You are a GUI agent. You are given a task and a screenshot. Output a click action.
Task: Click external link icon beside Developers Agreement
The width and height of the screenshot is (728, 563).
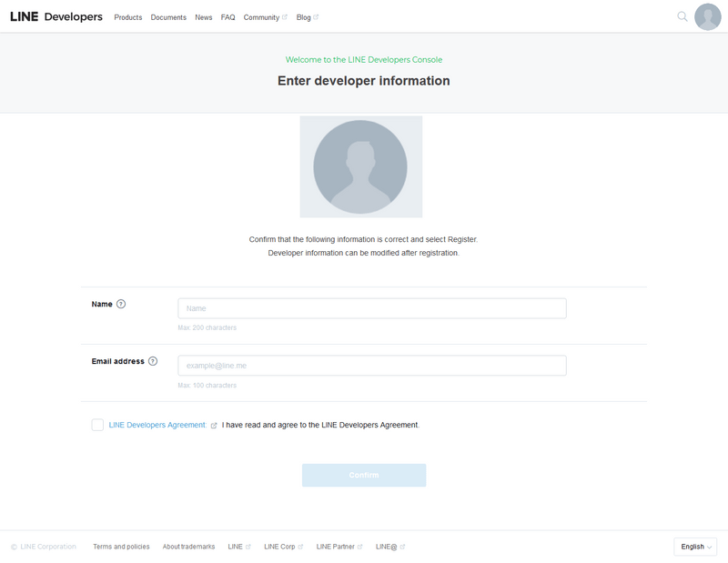point(214,425)
